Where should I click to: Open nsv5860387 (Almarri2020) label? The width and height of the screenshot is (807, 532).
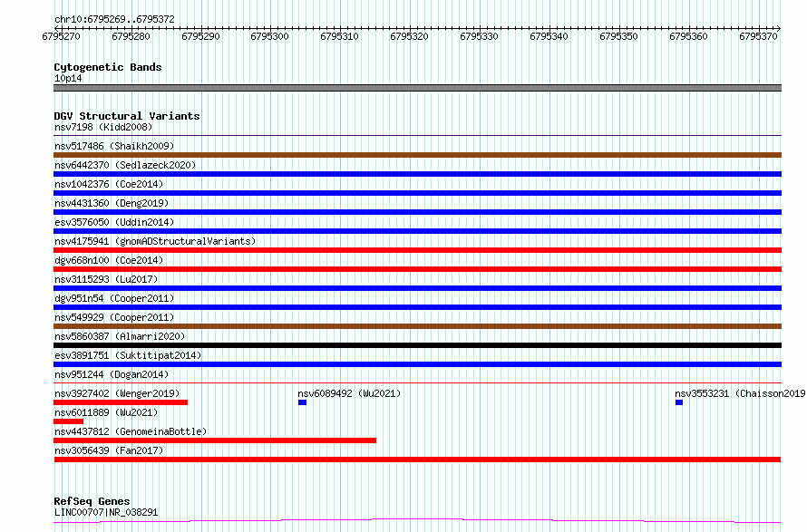click(120, 336)
